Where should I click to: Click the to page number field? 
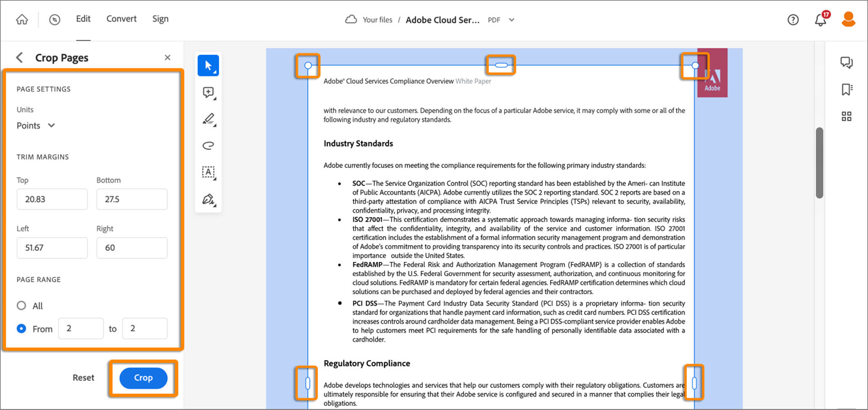tap(145, 329)
